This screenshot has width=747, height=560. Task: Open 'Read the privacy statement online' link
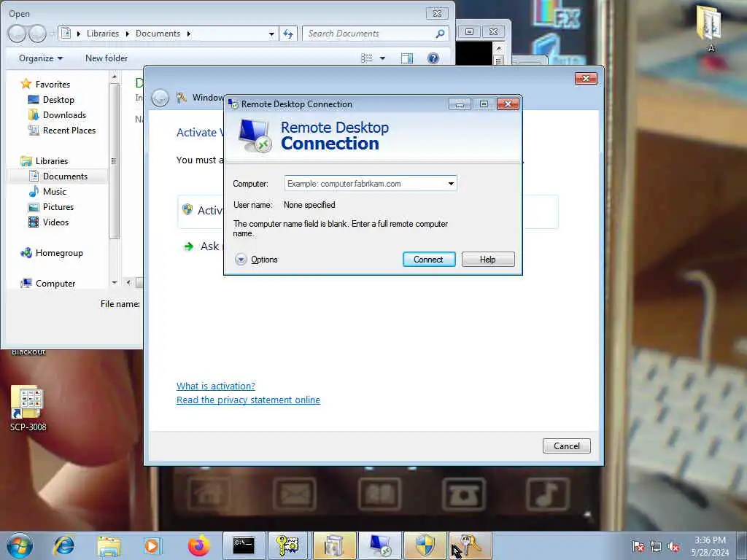pos(248,400)
